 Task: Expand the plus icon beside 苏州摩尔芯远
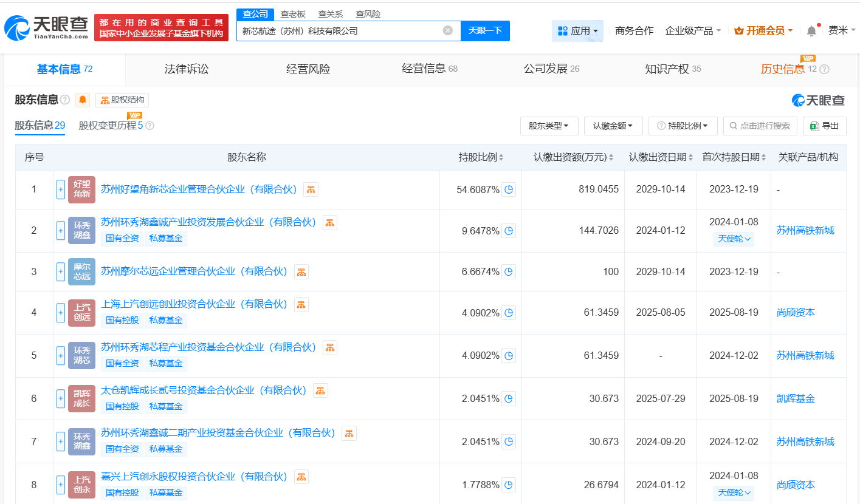[x=60, y=271]
